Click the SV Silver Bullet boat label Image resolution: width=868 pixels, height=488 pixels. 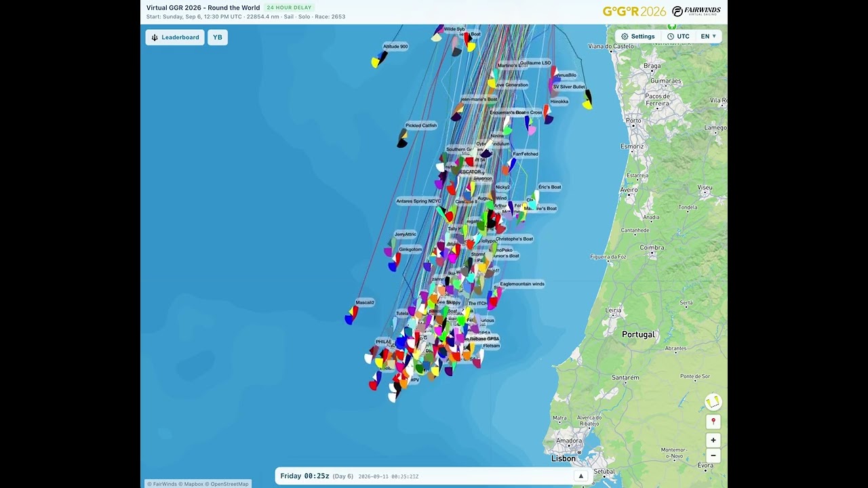point(569,87)
